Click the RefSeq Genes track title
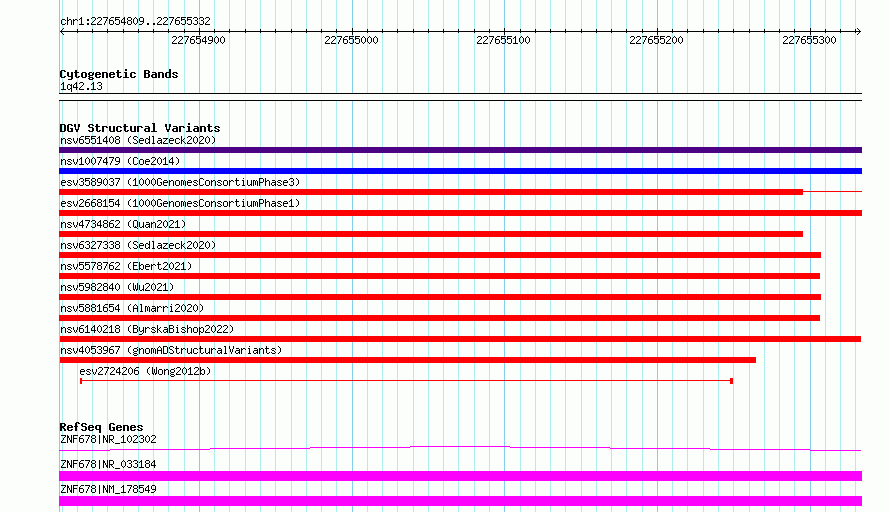This screenshot has height=512, width=890. (x=102, y=427)
